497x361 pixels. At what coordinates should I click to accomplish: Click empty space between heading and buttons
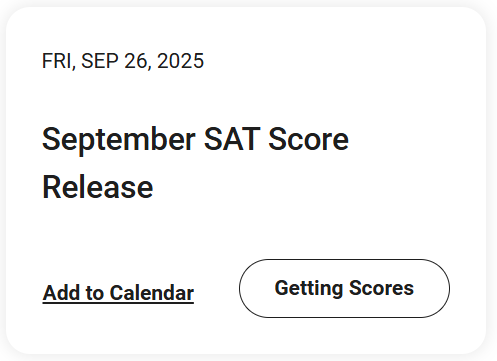pos(233,230)
